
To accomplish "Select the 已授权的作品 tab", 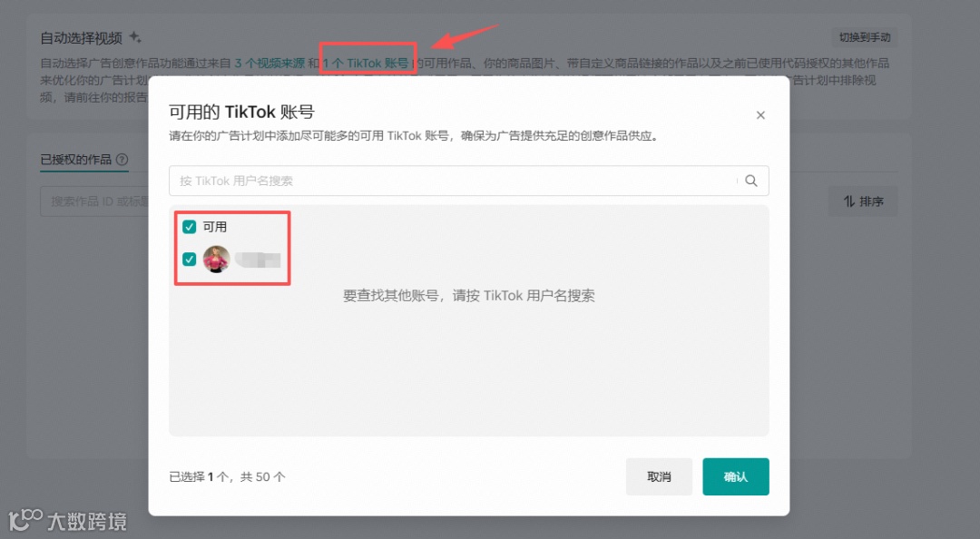I will point(75,160).
